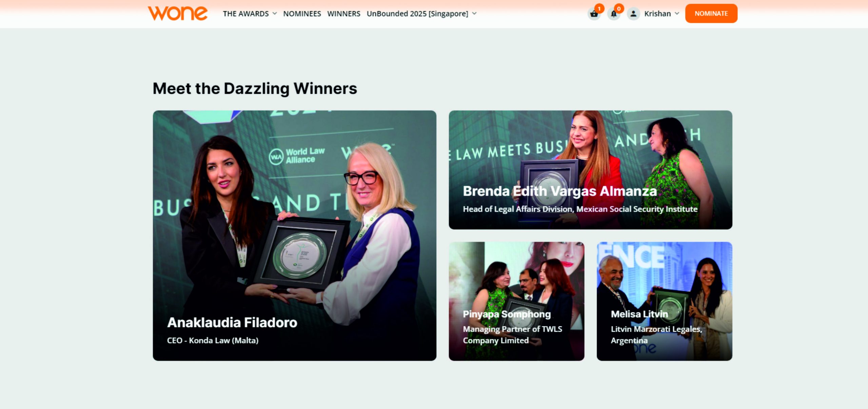Open the Anaklaudia Filadoro winner card
This screenshot has height=409, width=868.
[x=294, y=236]
